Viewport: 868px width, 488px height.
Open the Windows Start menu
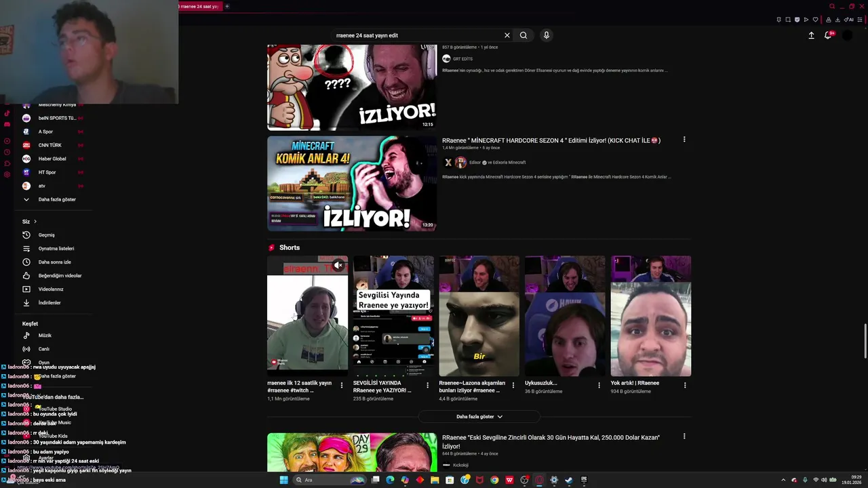tap(283, 480)
